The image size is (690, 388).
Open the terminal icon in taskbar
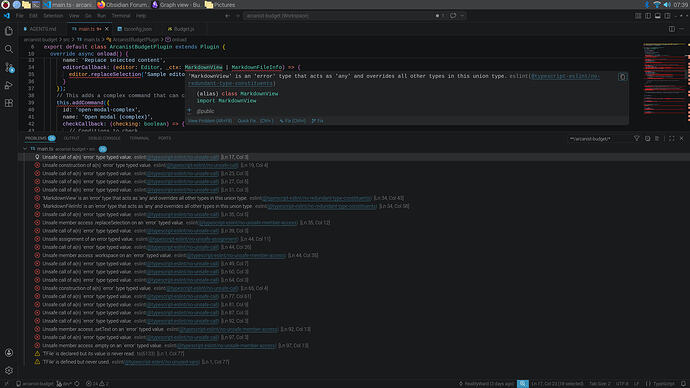click(36, 5)
